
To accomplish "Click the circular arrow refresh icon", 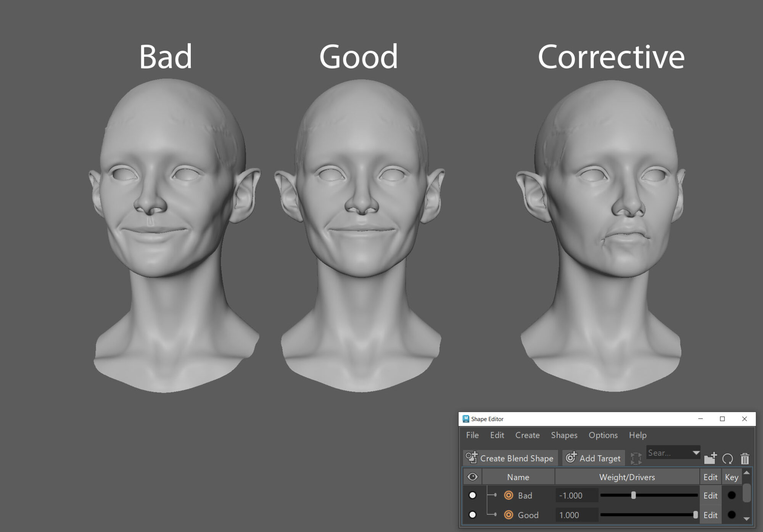I will click(728, 458).
